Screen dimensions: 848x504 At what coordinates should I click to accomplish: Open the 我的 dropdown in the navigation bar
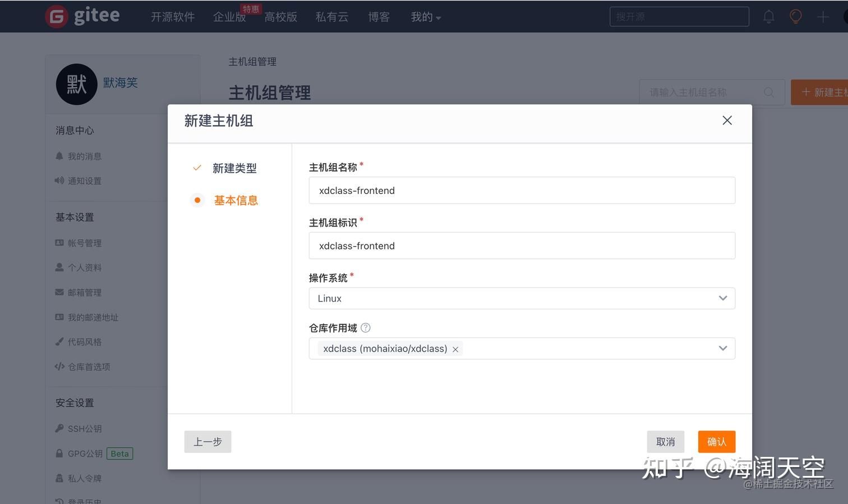point(425,17)
